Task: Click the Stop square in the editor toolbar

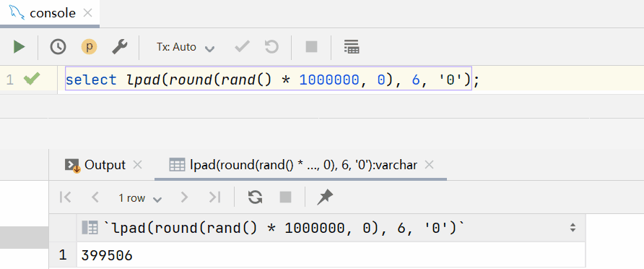Action: coord(312,47)
